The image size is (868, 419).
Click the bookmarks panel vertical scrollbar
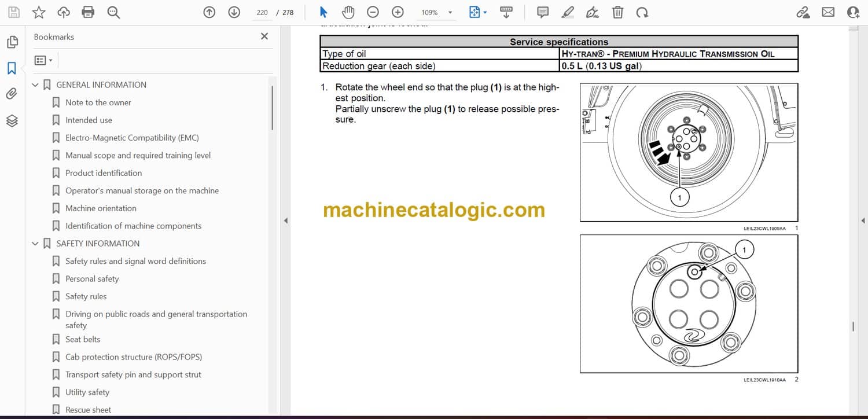(272, 108)
